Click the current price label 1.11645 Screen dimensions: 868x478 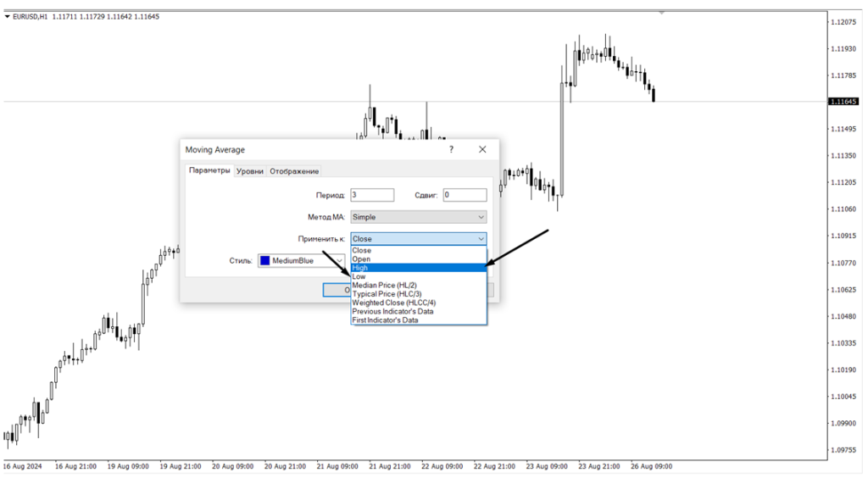[x=843, y=102]
